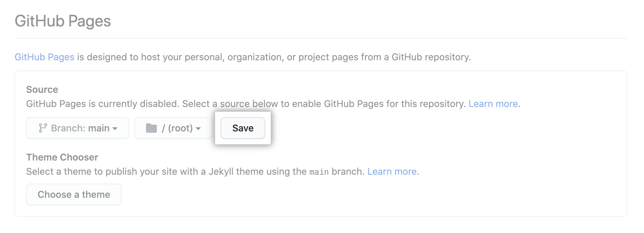Click the Theme Chooser section heading

(x=62, y=157)
